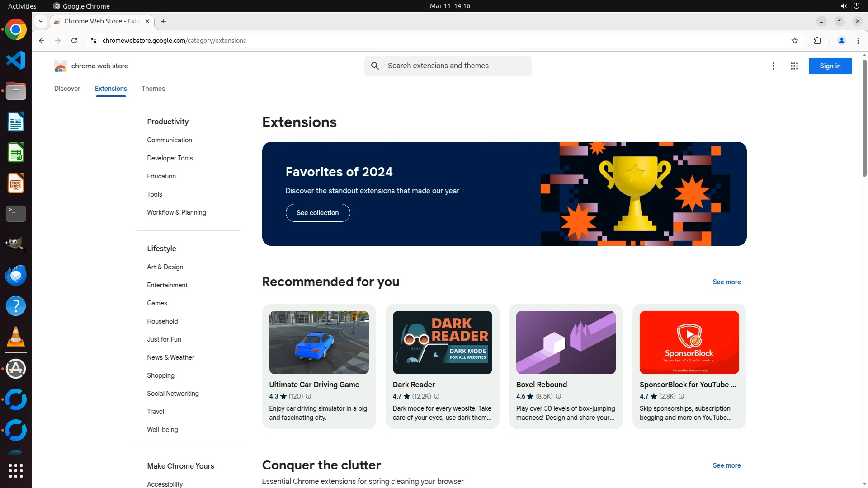
Task: Open the SponsorBlock for YouTube thumbnail
Action: pos(689,342)
